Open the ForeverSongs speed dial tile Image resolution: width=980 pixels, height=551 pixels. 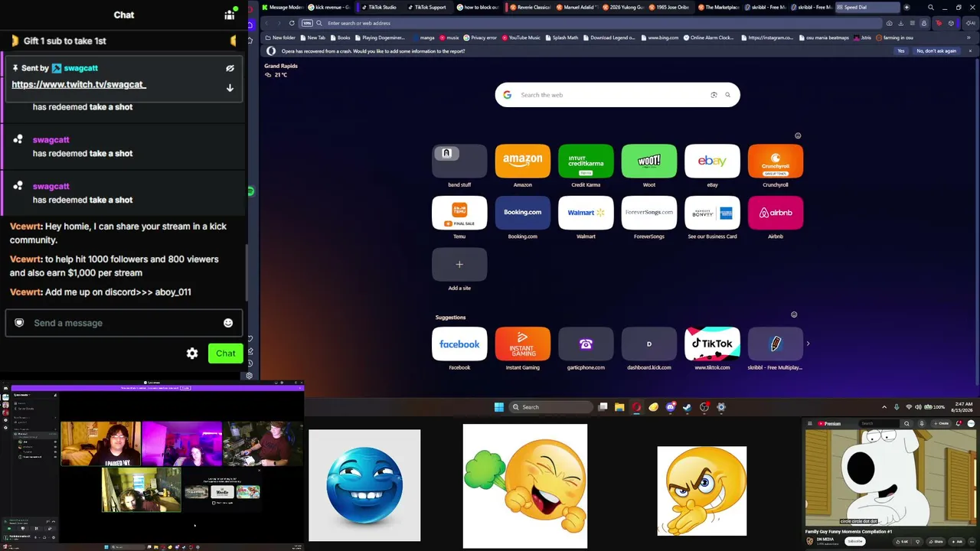(x=649, y=213)
